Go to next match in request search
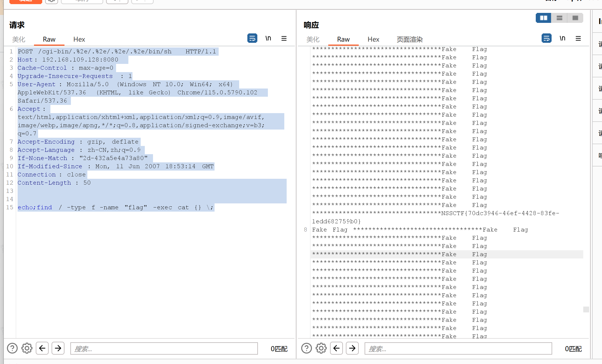The image size is (602, 364). point(58,348)
